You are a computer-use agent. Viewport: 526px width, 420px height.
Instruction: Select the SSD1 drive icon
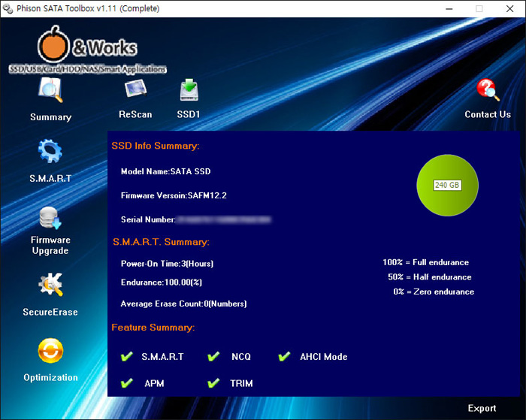point(189,90)
